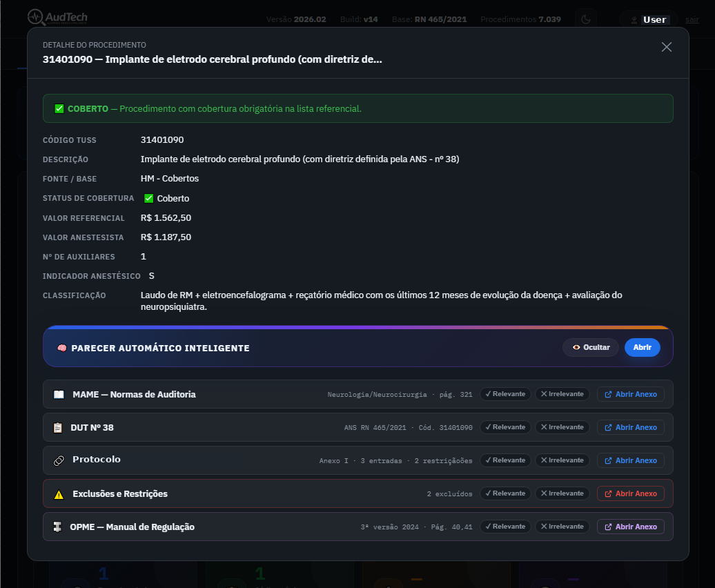Close the procedure detail dialog

[666, 47]
